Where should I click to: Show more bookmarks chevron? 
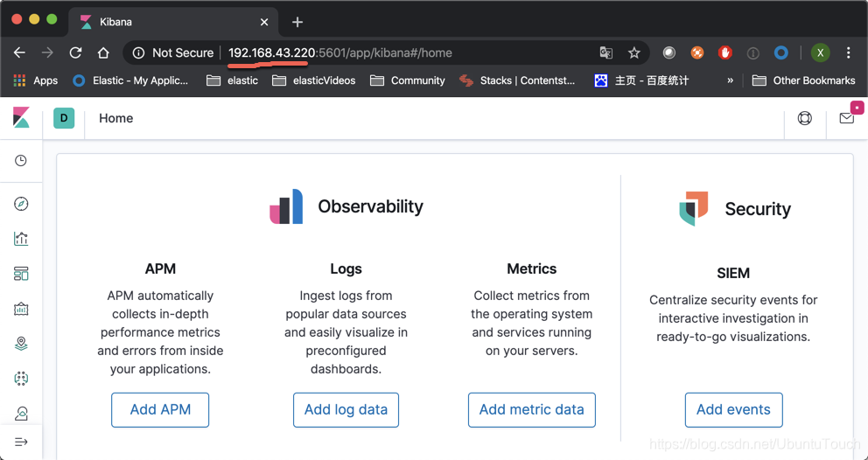[730, 80]
